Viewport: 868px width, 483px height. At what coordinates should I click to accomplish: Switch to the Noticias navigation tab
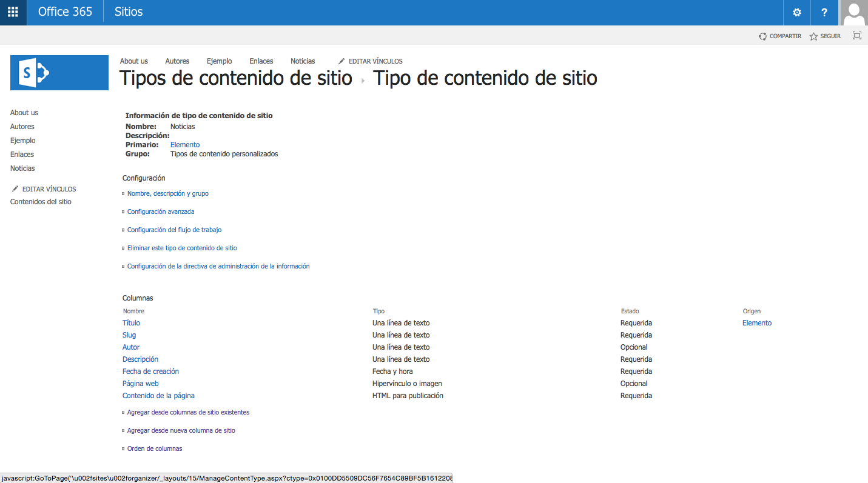point(302,61)
